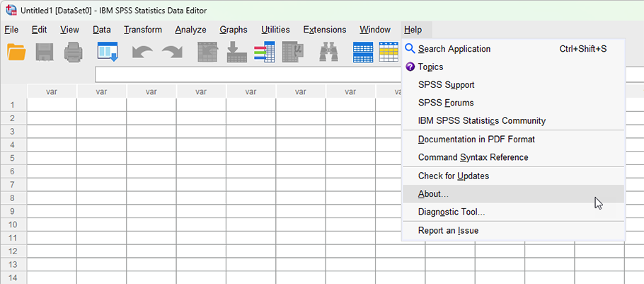Select row header 10
Image resolution: width=644 pixels, height=284 pixels.
point(13,225)
